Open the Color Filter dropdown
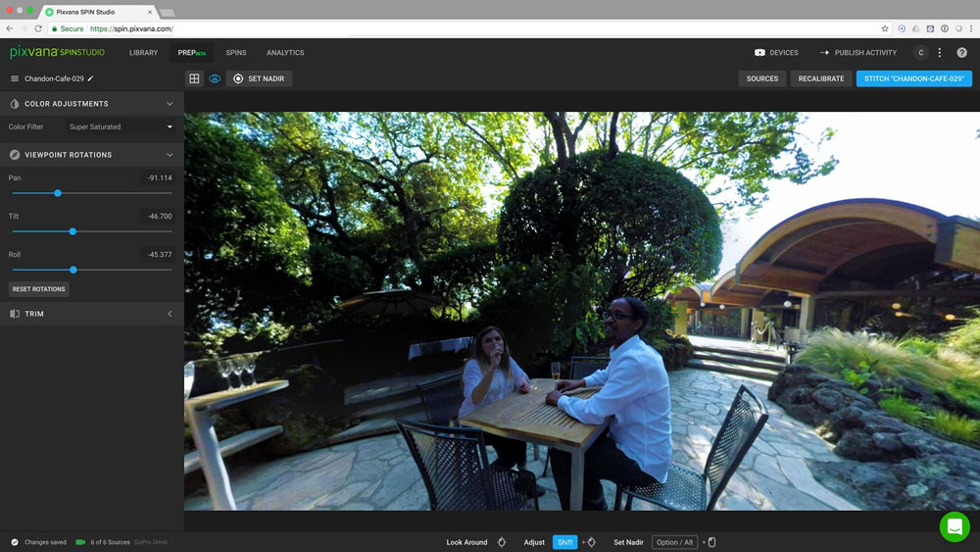The image size is (980, 552). tap(121, 126)
